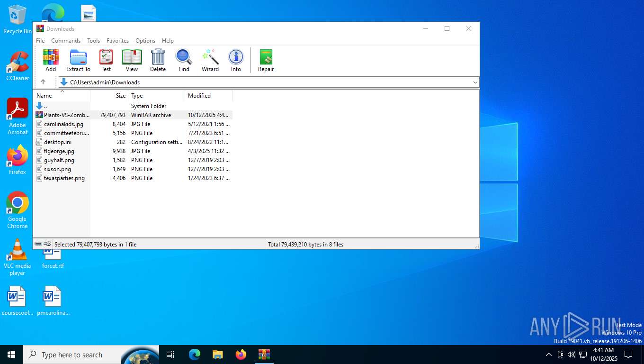The width and height of the screenshot is (644, 364).
Task: Open the Find magnifier tool
Action: [184, 60]
